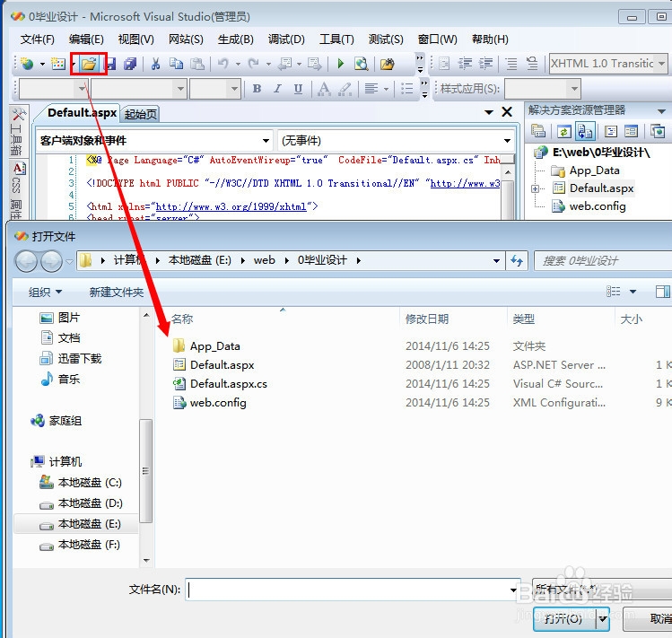Screen dimensions: 672x638
Task: Click the Foreground color A icon
Action: coord(324,89)
